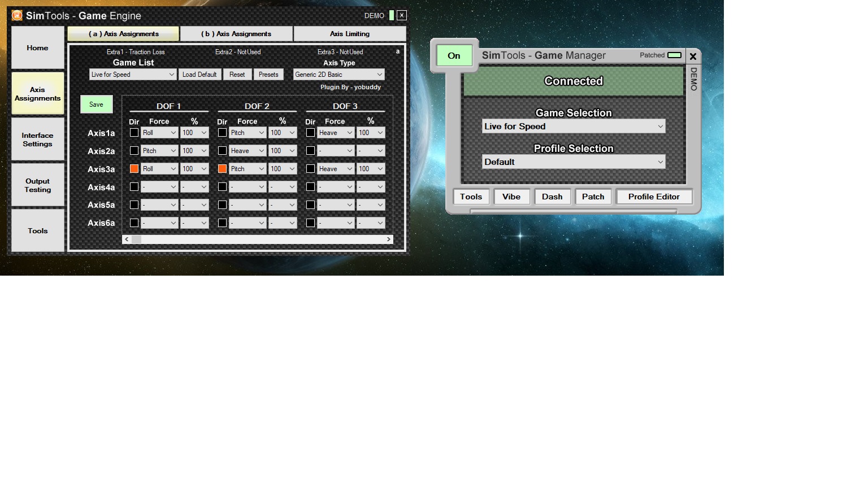The height and width of the screenshot is (488, 868).
Task: Open Output Testing section
Action: pos(37,185)
